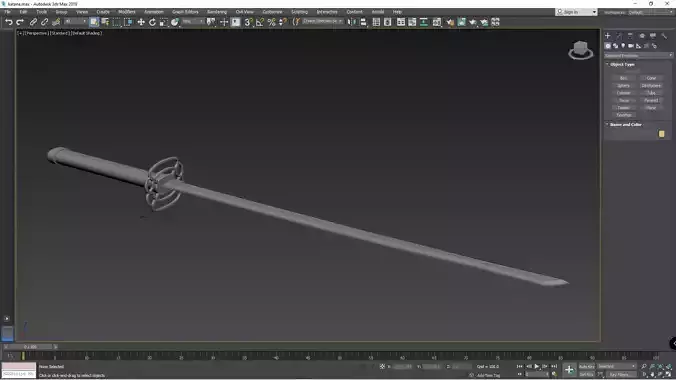Click the Mirror tool icon
This screenshot has height=380, width=676.
coord(352,22)
